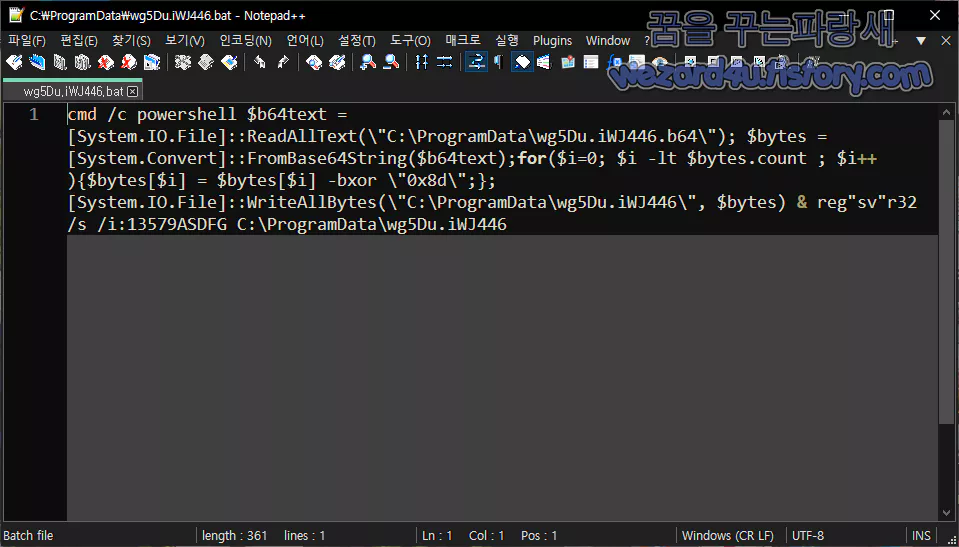Print the document using toolbar icon
Screen dimensions: 959x547
point(151,62)
